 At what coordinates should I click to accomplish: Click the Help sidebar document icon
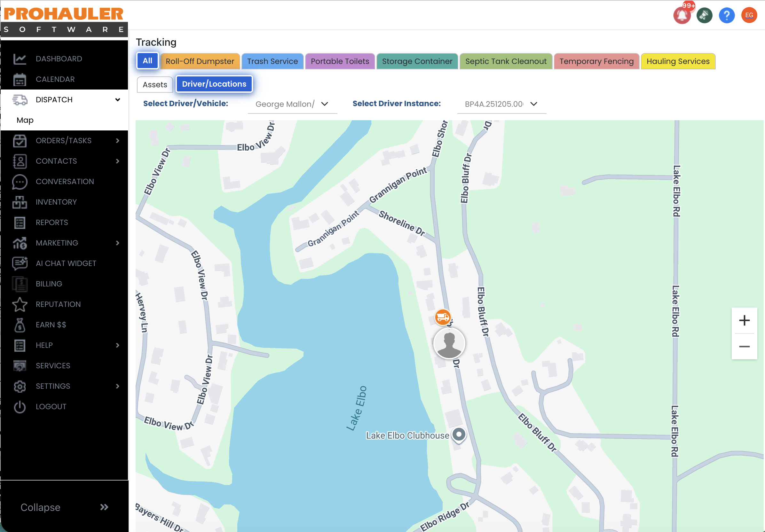[x=20, y=346]
